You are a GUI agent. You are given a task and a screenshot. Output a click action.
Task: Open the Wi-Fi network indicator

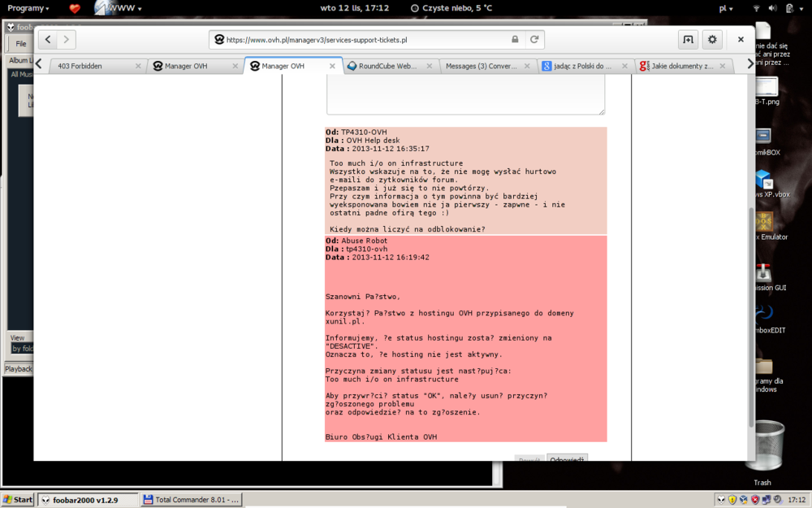click(757, 8)
